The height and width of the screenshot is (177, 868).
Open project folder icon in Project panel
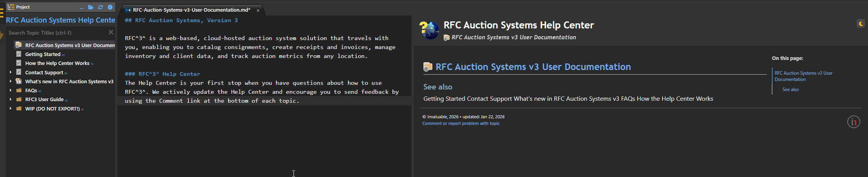click(91, 7)
